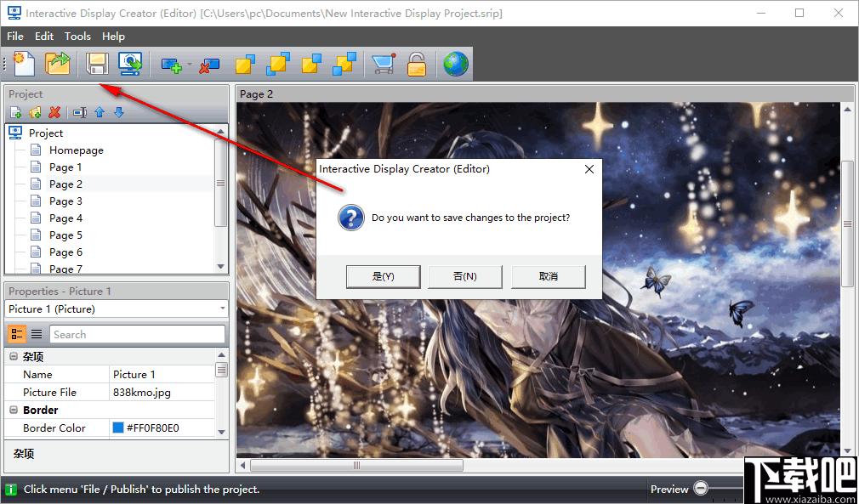Screen dimensions: 859x504
Task: Switch properties to alphabetical list view
Action: coord(37,334)
